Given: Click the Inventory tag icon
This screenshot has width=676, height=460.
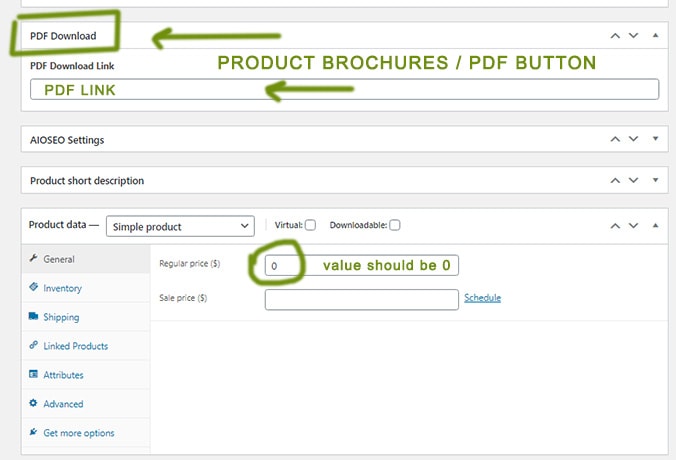Looking at the screenshot, I should [34, 288].
